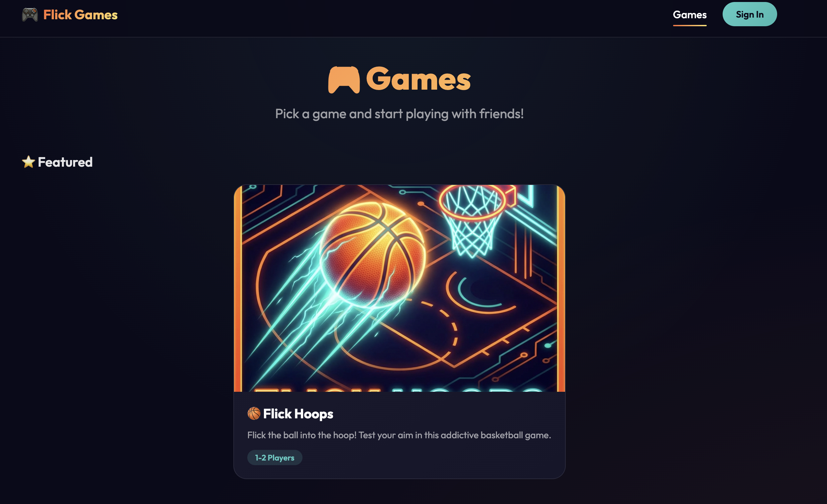Screen dimensions: 827x504
Task: Click the glowing basketball in the artwork
Action: coord(373,255)
